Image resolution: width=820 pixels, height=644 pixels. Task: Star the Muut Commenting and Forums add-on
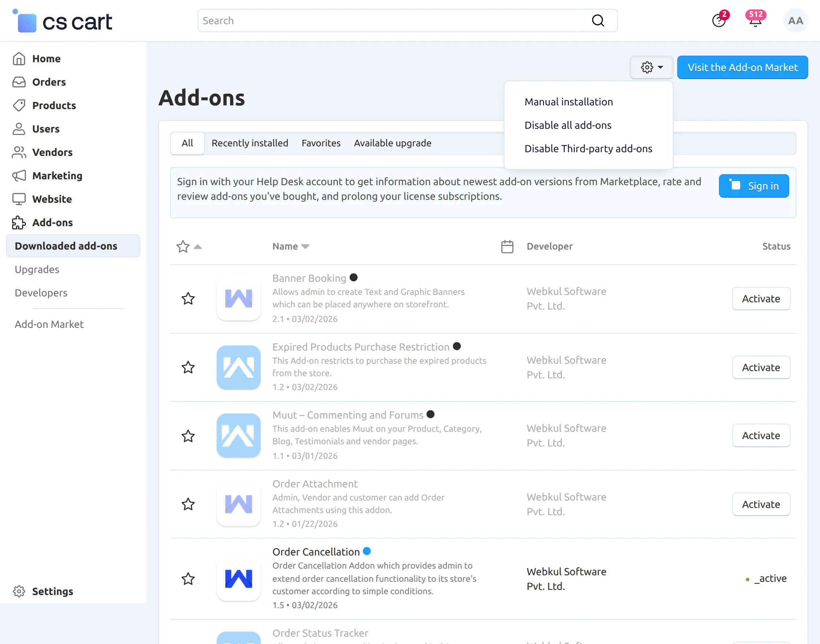[188, 436]
